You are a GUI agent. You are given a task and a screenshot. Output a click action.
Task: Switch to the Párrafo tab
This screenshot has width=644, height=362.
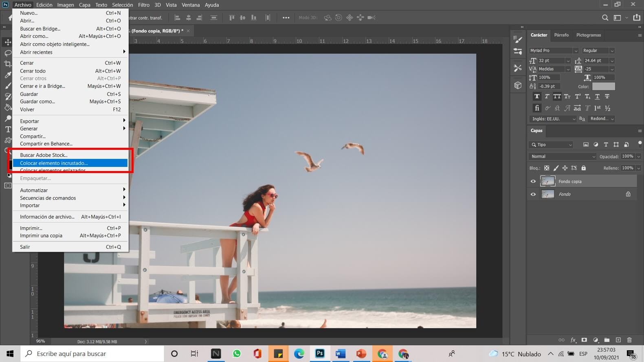point(561,35)
